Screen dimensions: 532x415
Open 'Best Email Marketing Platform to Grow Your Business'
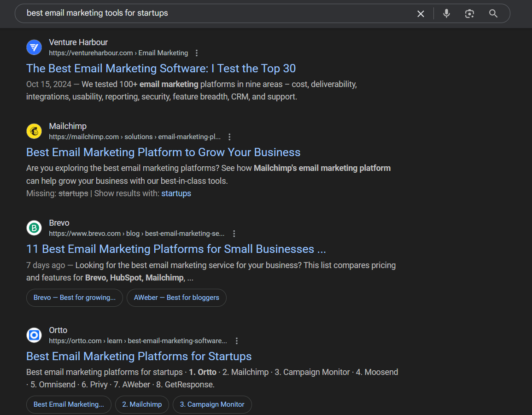pos(163,152)
